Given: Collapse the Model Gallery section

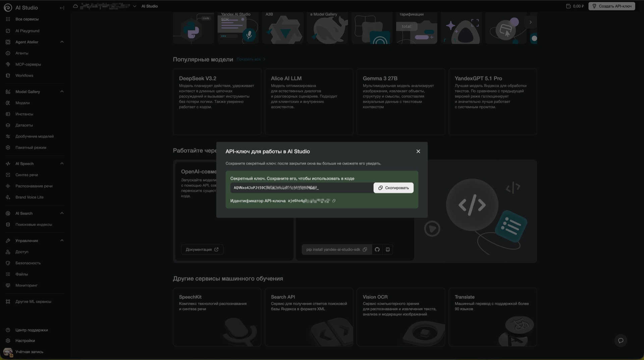Looking at the screenshot, I should tap(62, 92).
